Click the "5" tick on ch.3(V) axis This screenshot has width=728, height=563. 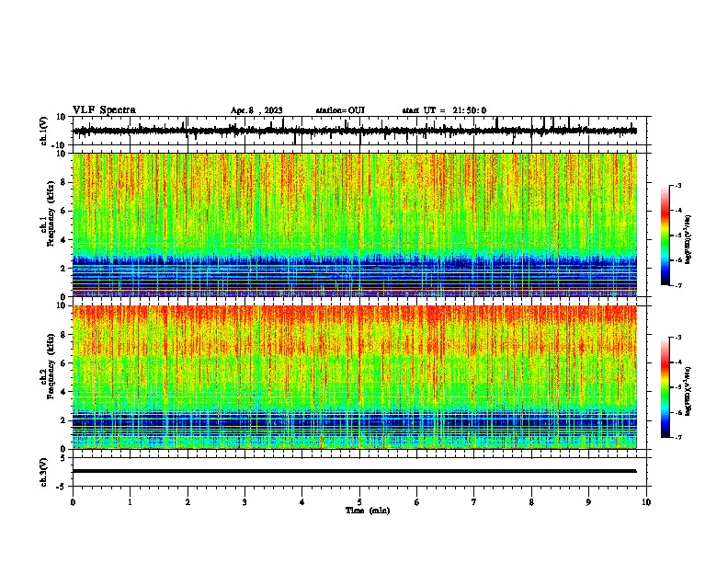pyautogui.click(x=63, y=457)
